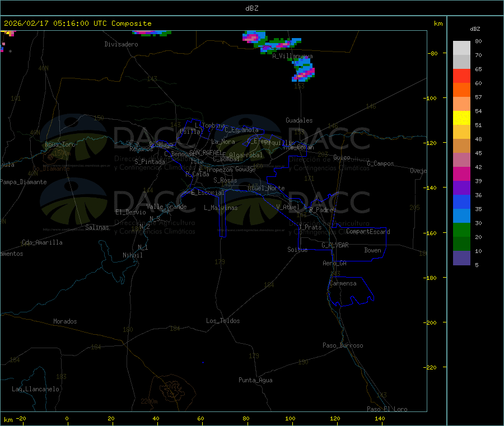Click the Guadales place label

coord(299,120)
